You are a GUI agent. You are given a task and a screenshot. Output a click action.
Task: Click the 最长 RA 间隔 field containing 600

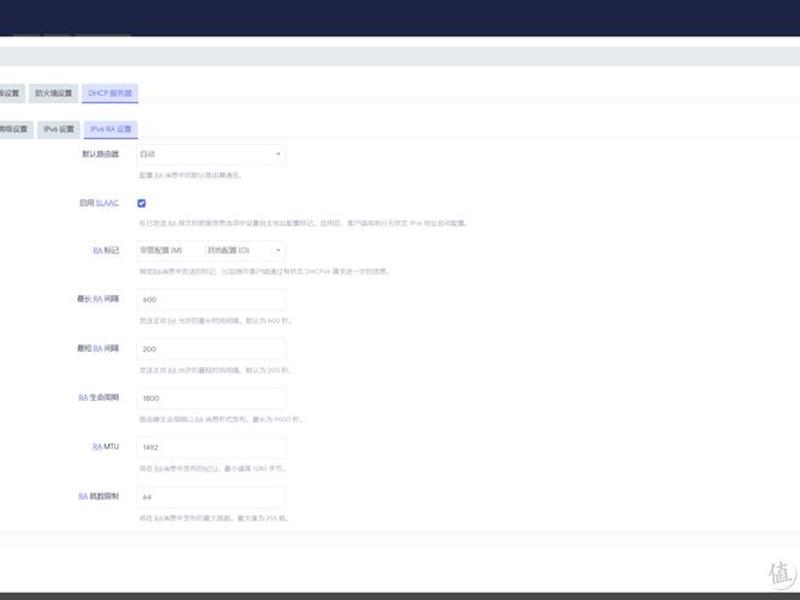[211, 299]
